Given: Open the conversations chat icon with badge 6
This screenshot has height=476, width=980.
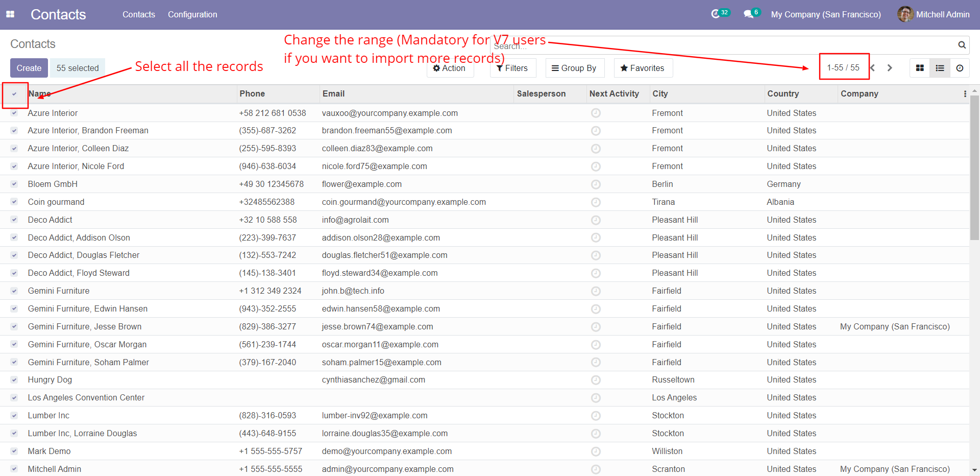Looking at the screenshot, I should click(x=748, y=14).
